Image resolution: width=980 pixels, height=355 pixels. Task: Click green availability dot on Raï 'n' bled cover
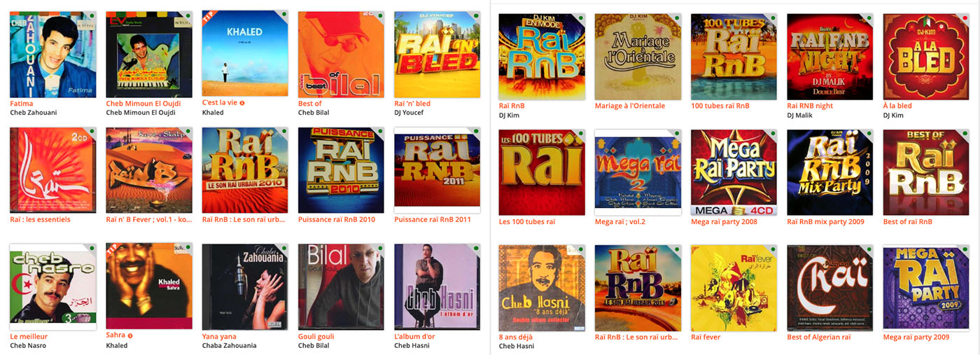[x=475, y=16]
